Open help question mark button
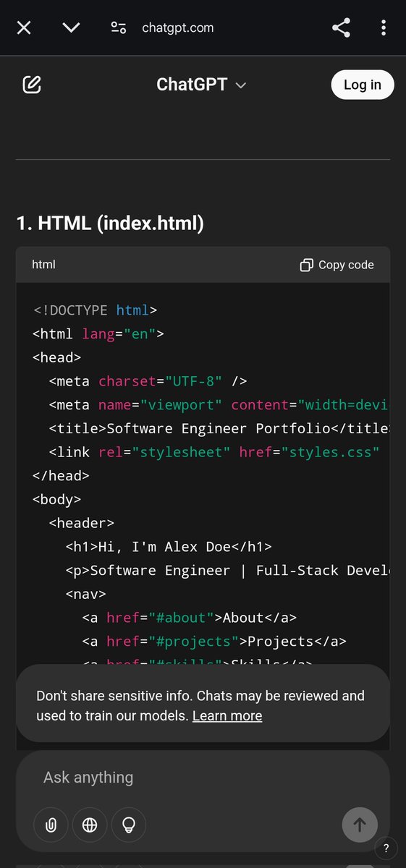406x868 pixels. (x=386, y=848)
